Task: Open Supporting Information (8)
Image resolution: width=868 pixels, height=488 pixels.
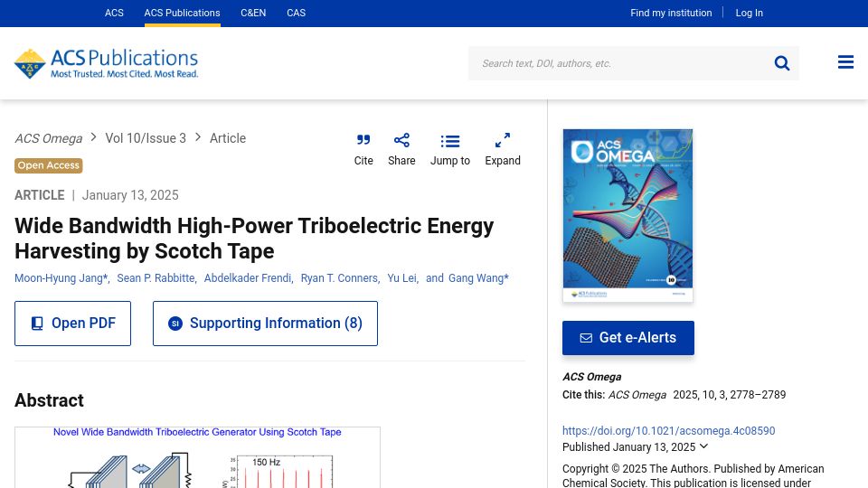Action: pos(265,324)
